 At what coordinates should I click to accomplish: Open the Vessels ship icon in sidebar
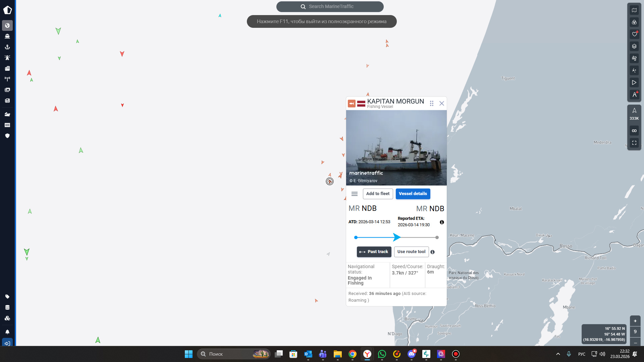7,36
